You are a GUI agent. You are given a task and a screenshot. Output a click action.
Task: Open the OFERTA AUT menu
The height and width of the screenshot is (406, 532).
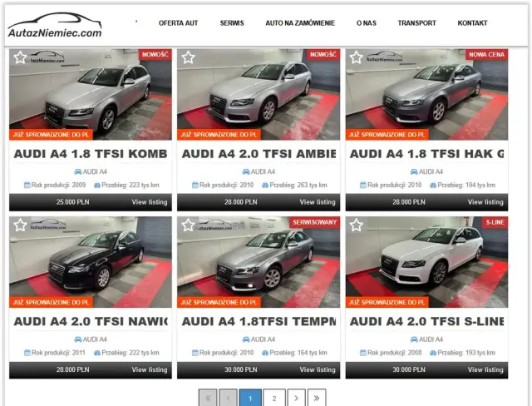pyautogui.click(x=178, y=23)
